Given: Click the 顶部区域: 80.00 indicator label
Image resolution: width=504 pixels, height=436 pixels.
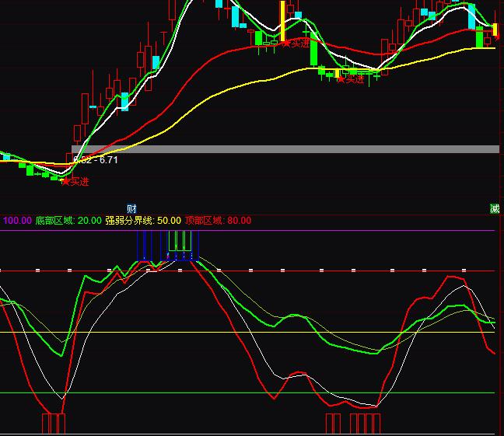Looking at the screenshot, I should tap(218, 221).
